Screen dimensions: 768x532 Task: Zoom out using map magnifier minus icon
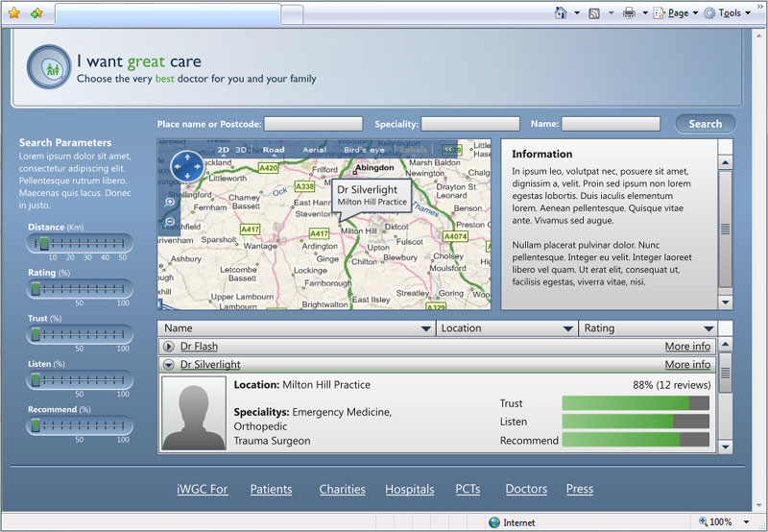coord(170,222)
